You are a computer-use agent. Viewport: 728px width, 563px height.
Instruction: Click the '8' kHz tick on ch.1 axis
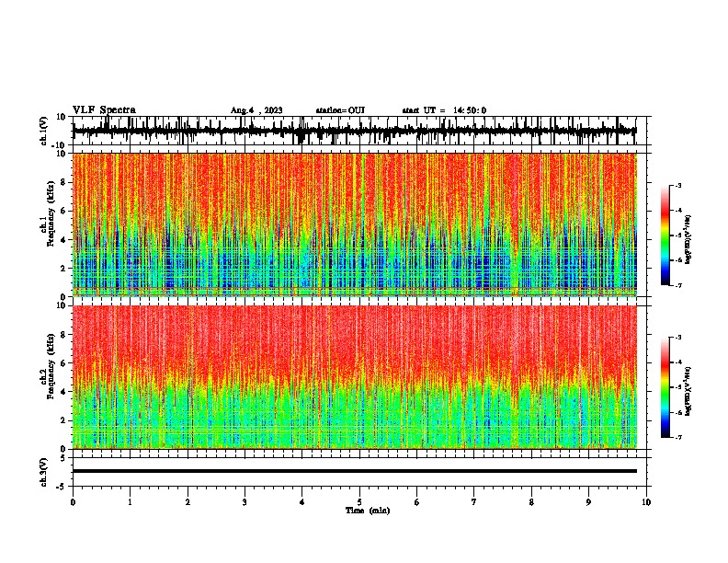tap(63, 182)
